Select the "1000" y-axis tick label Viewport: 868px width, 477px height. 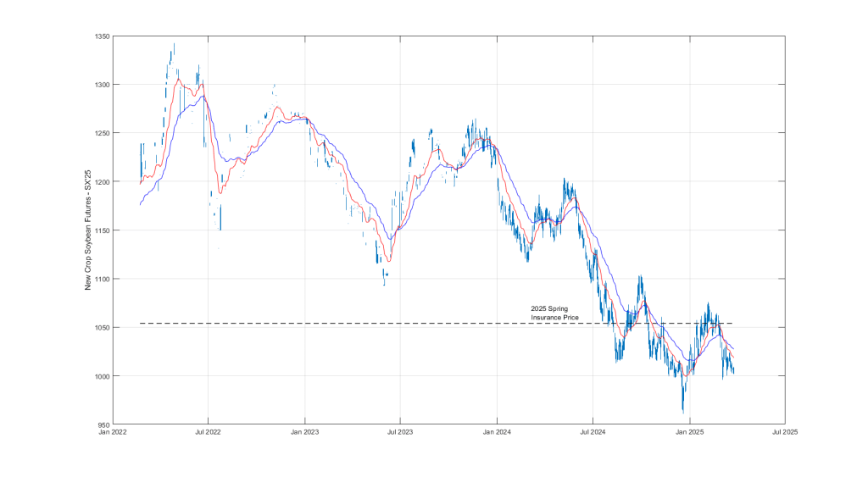tap(103, 376)
